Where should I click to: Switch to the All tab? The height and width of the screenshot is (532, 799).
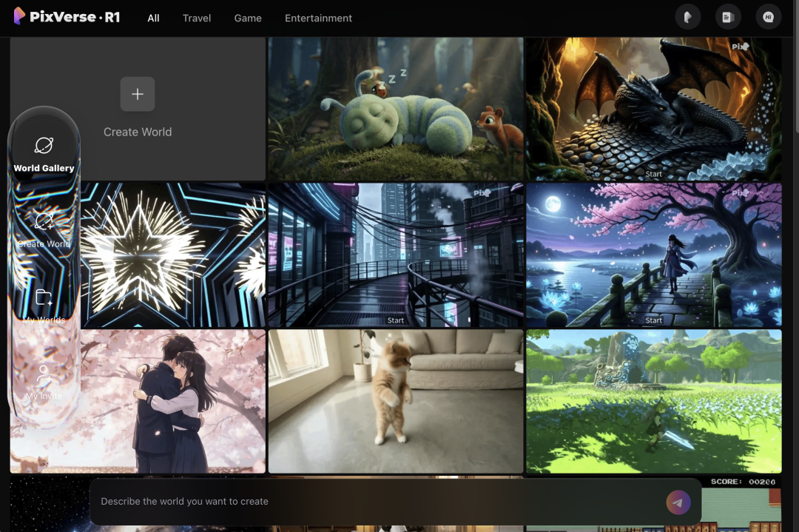click(x=153, y=18)
